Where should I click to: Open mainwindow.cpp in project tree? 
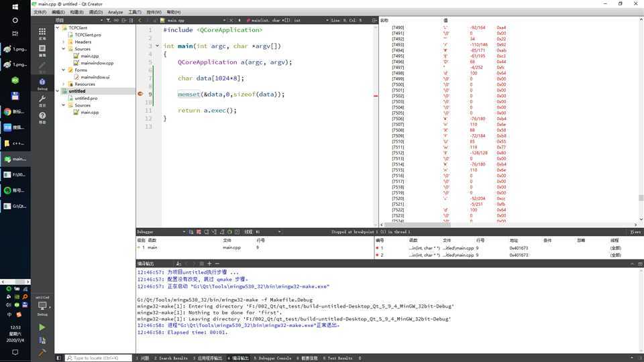click(97, 63)
